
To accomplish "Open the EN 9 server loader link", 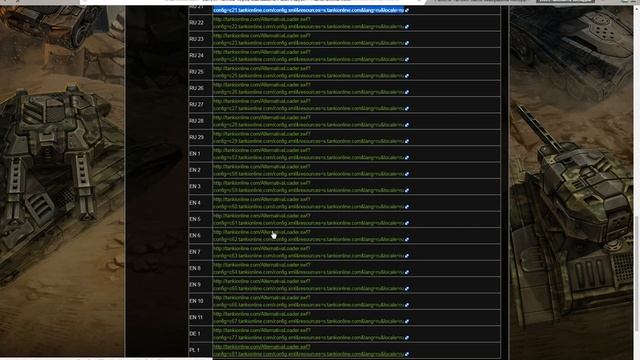I will point(308,284).
